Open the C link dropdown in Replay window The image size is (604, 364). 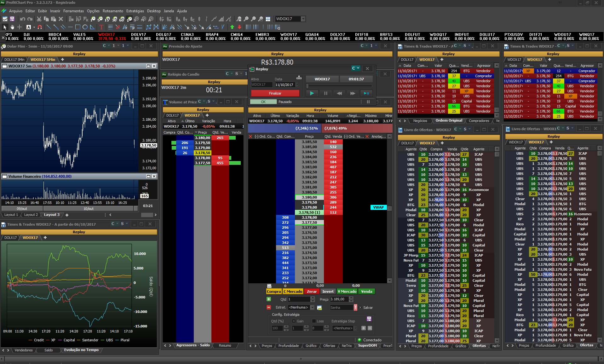356,68
